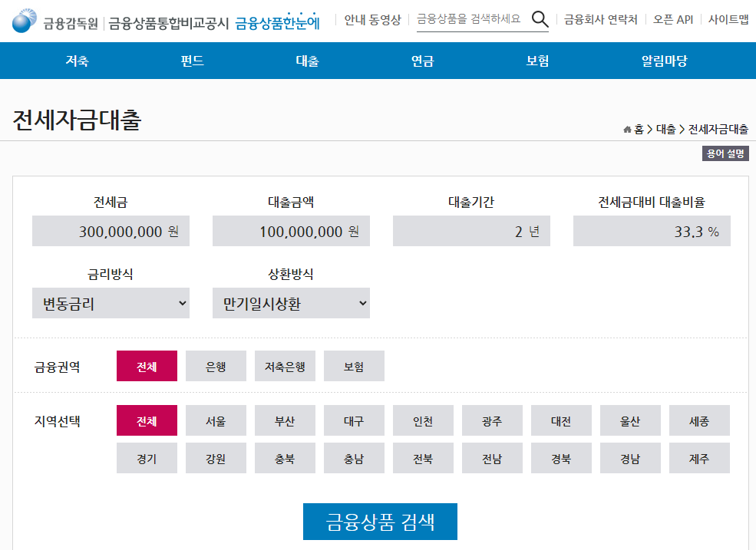Image resolution: width=756 pixels, height=550 pixels.
Task: Click the 금융상품한눈에 logo text
Action: [x=277, y=22]
